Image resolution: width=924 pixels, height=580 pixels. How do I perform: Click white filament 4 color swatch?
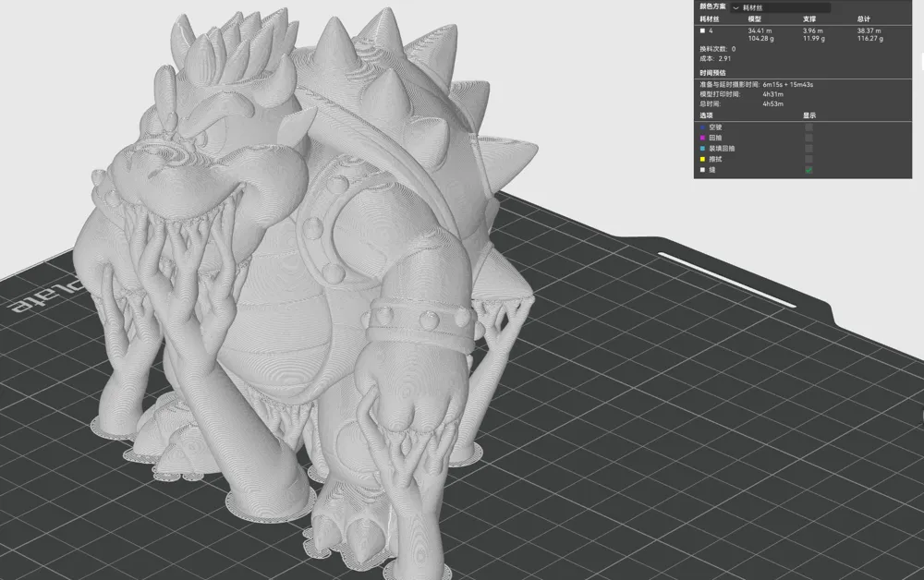[x=702, y=30]
